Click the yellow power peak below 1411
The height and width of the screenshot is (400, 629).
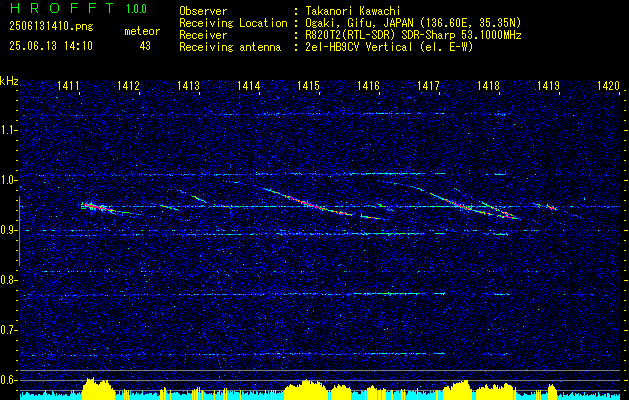[x=97, y=387]
